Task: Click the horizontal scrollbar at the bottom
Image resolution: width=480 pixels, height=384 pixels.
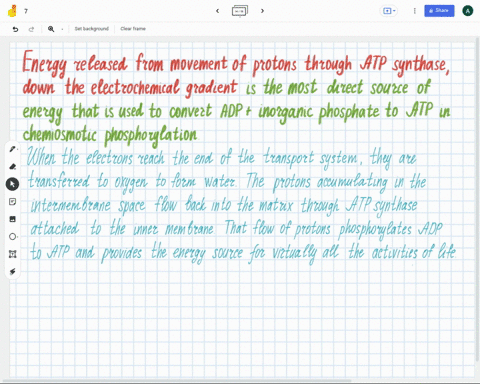Action: pyautogui.click(x=177, y=381)
